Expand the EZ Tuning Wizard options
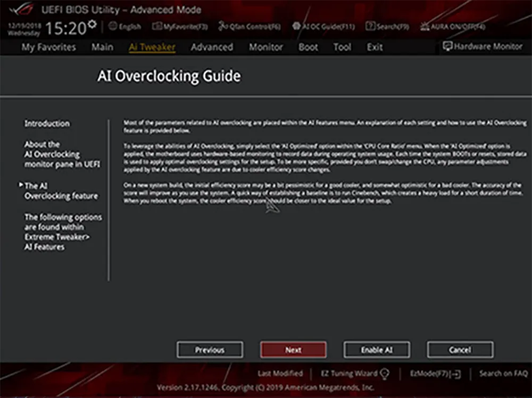 tap(384, 373)
